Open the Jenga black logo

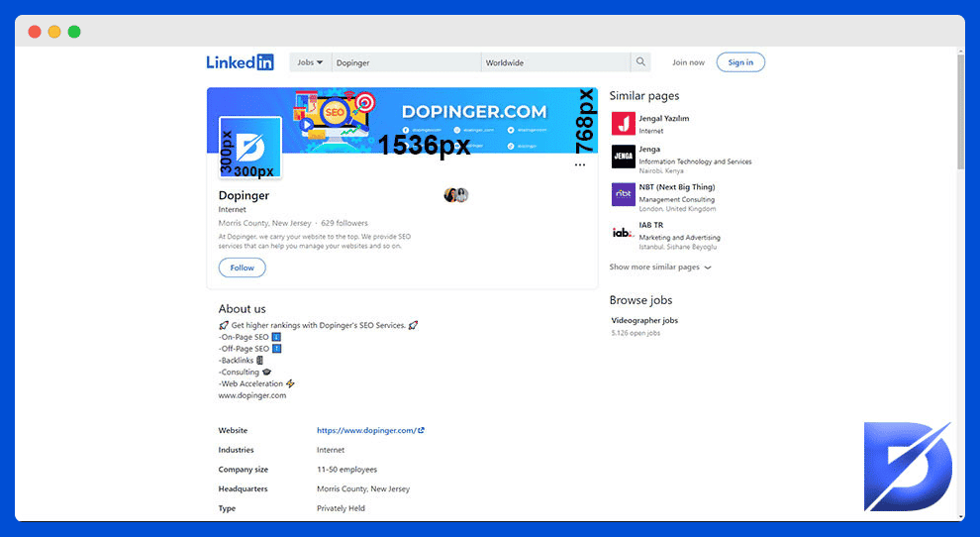[x=623, y=157]
